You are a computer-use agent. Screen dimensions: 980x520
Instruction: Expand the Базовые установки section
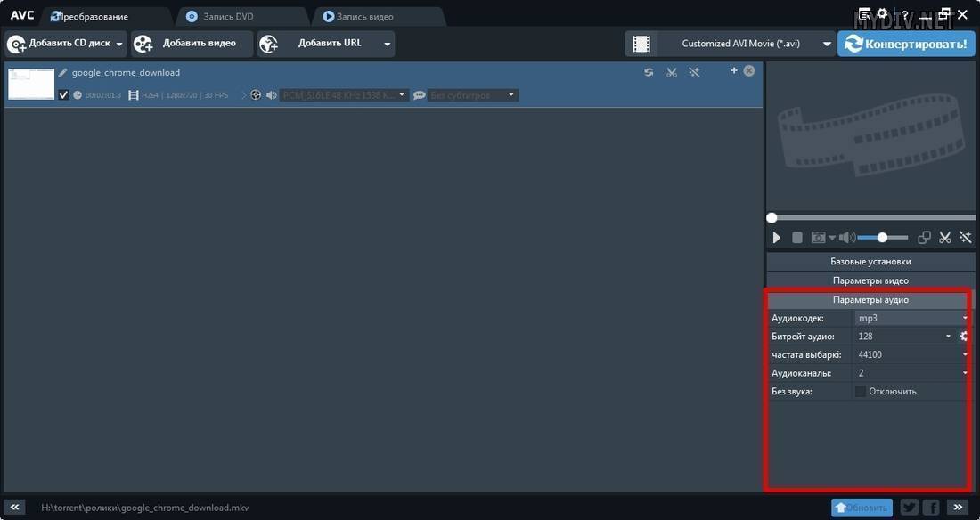pos(870,261)
